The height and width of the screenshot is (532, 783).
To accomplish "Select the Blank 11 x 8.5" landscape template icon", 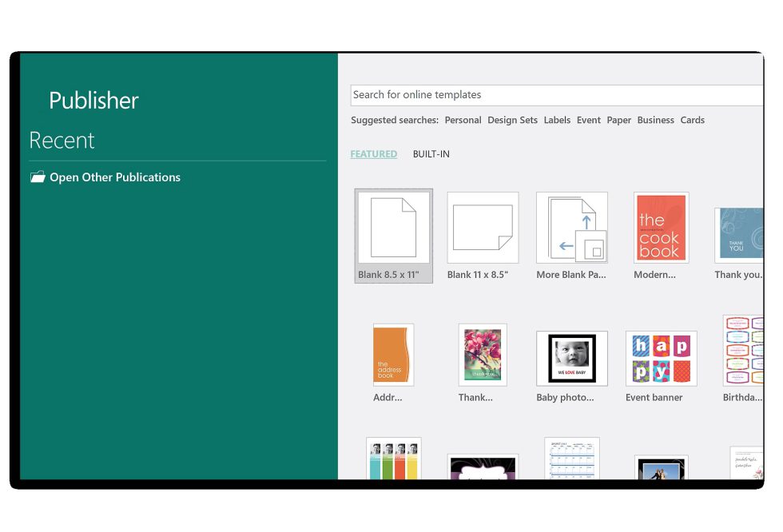I will click(483, 228).
